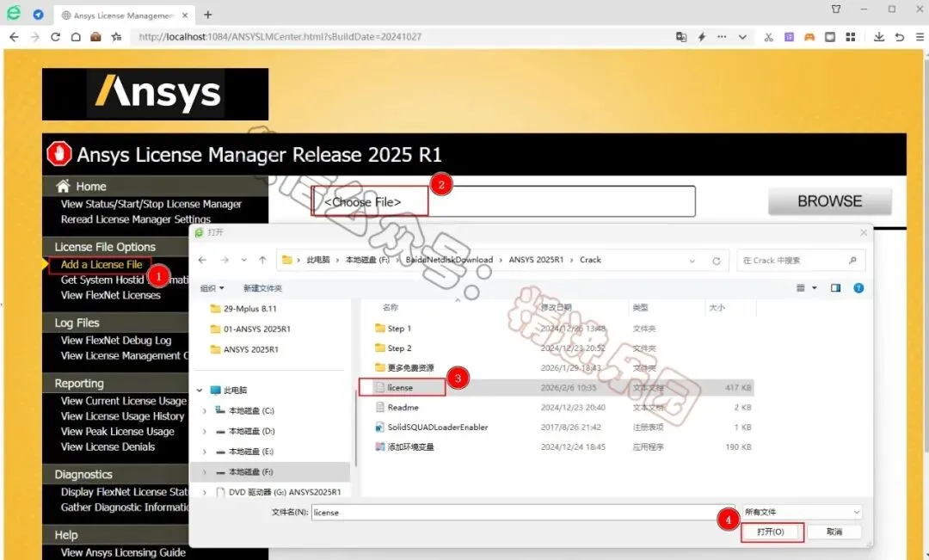Image resolution: width=929 pixels, height=560 pixels.
Task: Click the Crack folder search box
Action: coord(801,260)
